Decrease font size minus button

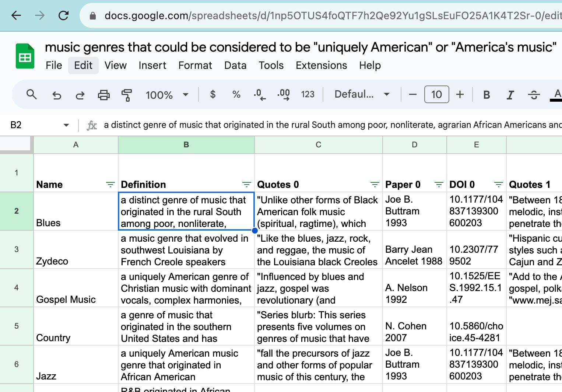(413, 95)
